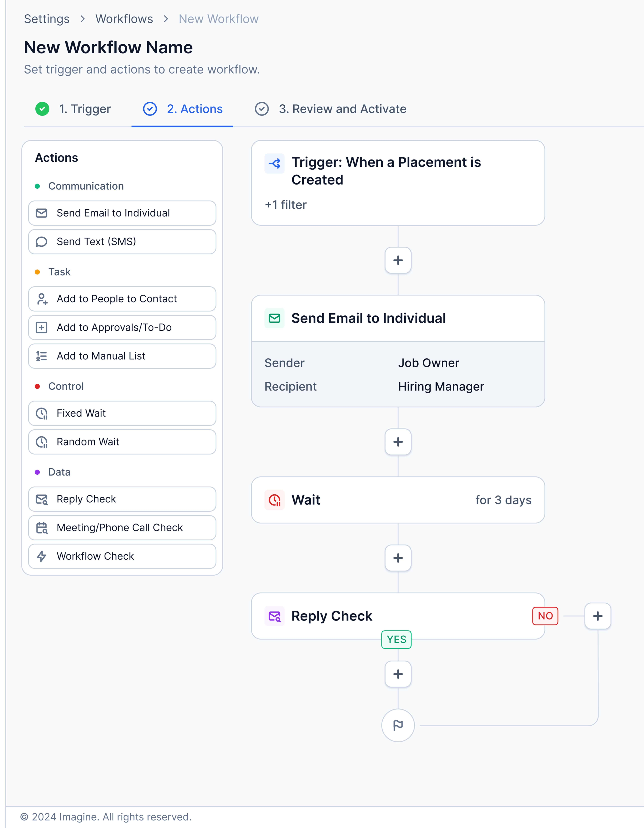Click the envelope icon in Send Email to Individual action
The image size is (644, 828).
click(41, 213)
